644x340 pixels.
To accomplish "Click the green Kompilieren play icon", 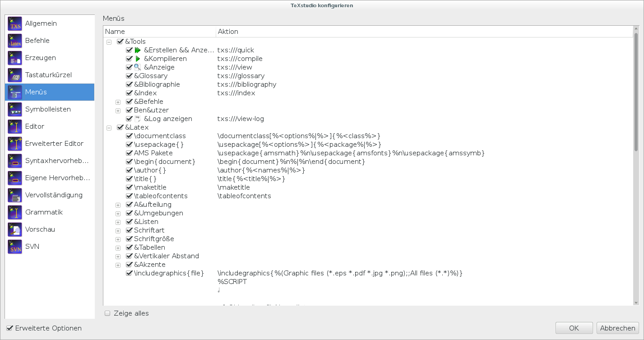I will point(138,59).
